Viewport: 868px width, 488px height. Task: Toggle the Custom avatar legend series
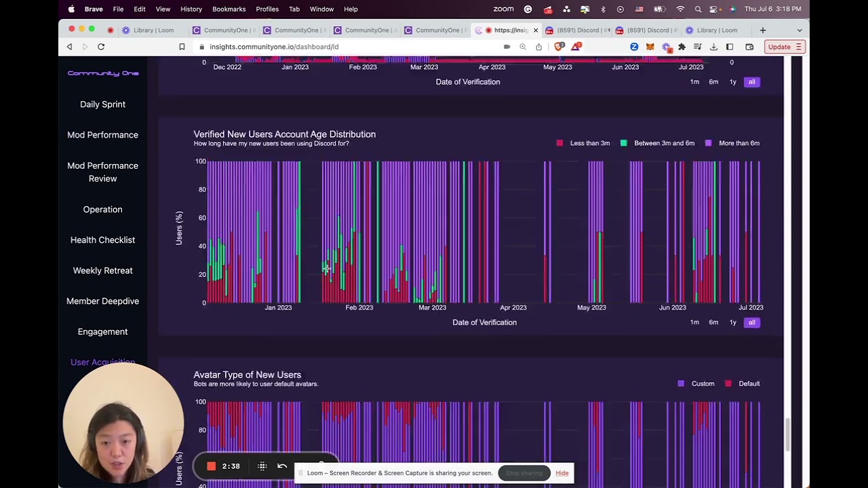703,384
